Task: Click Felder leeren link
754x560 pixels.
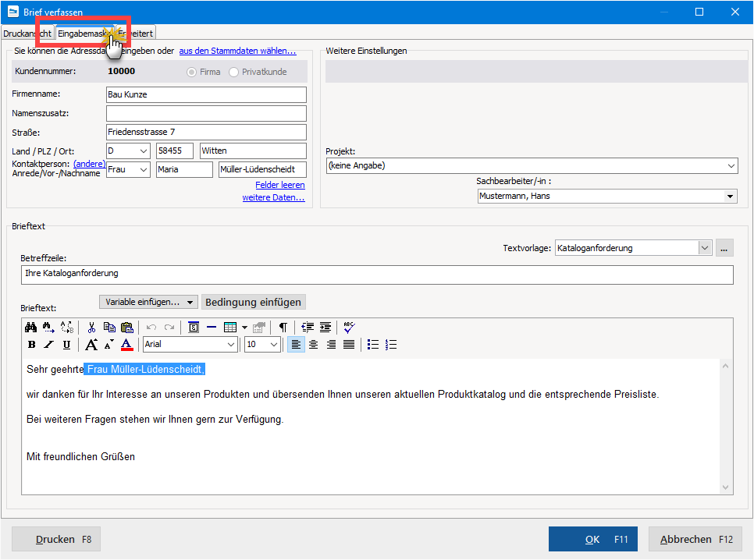Action: click(x=280, y=185)
